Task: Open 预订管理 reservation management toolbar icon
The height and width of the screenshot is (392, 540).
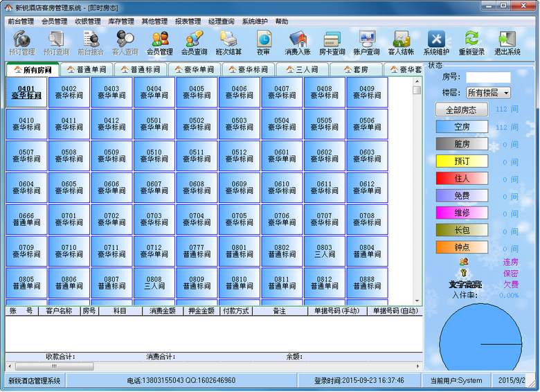Action: tap(21, 43)
